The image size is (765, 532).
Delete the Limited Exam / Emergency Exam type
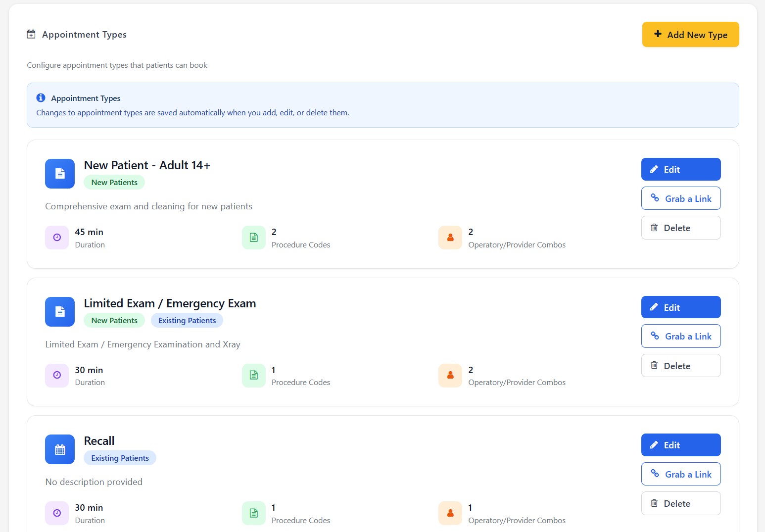[680, 366]
